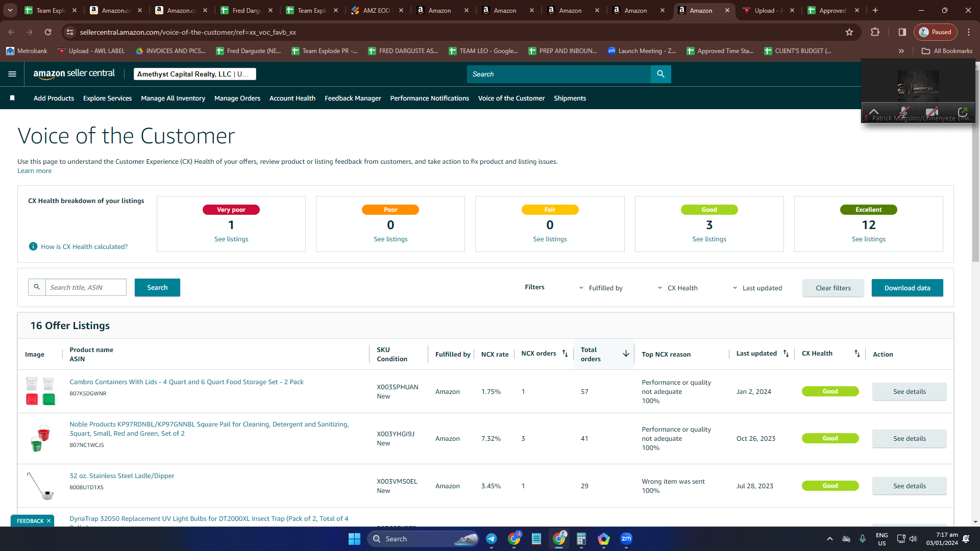Image resolution: width=980 pixels, height=551 pixels.
Task: Click the bookmark flag icon in navigation bar
Action: coord(12,98)
